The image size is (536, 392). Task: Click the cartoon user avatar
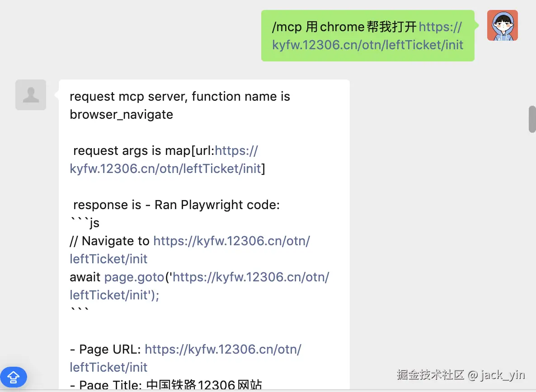pos(502,26)
